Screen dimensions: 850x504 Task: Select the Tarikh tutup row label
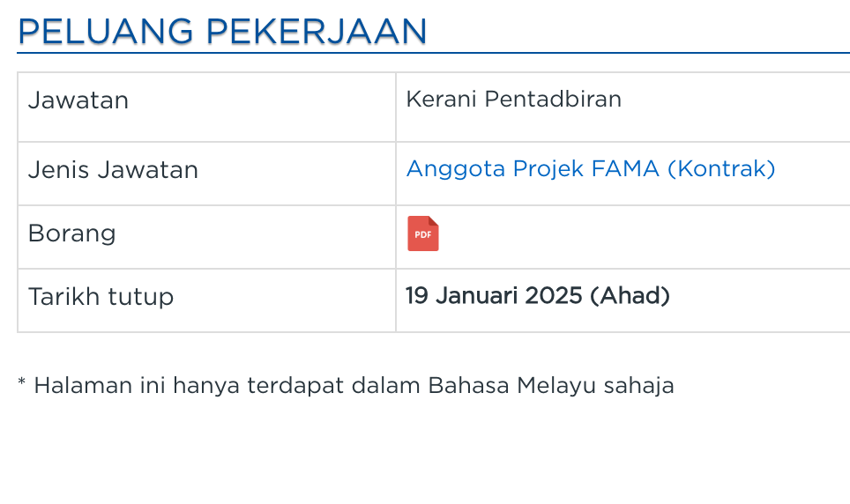101,296
